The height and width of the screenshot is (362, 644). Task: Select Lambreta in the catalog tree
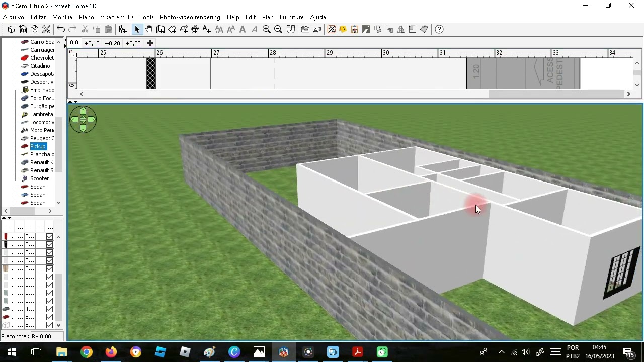(41, 114)
